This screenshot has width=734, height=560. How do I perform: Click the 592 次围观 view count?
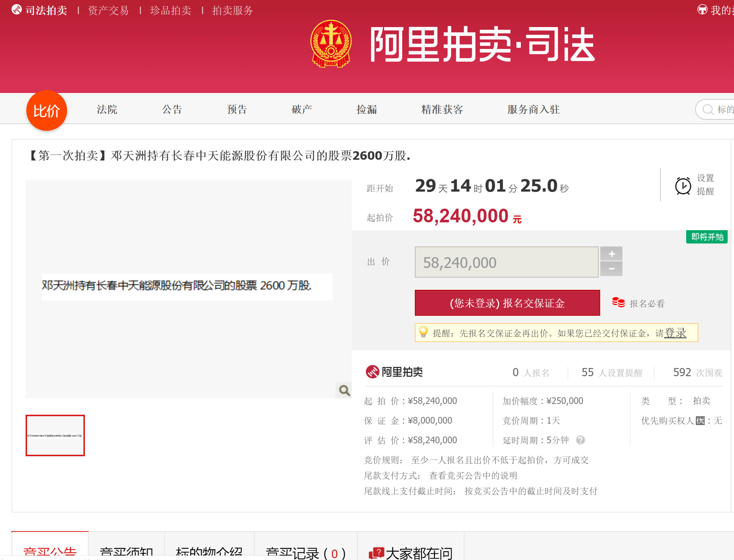point(698,372)
